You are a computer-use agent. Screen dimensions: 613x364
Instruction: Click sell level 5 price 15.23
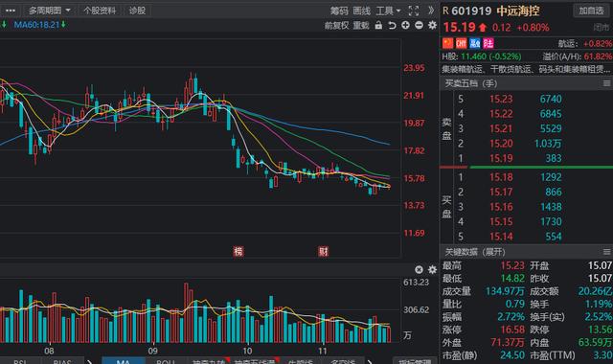tap(501, 99)
